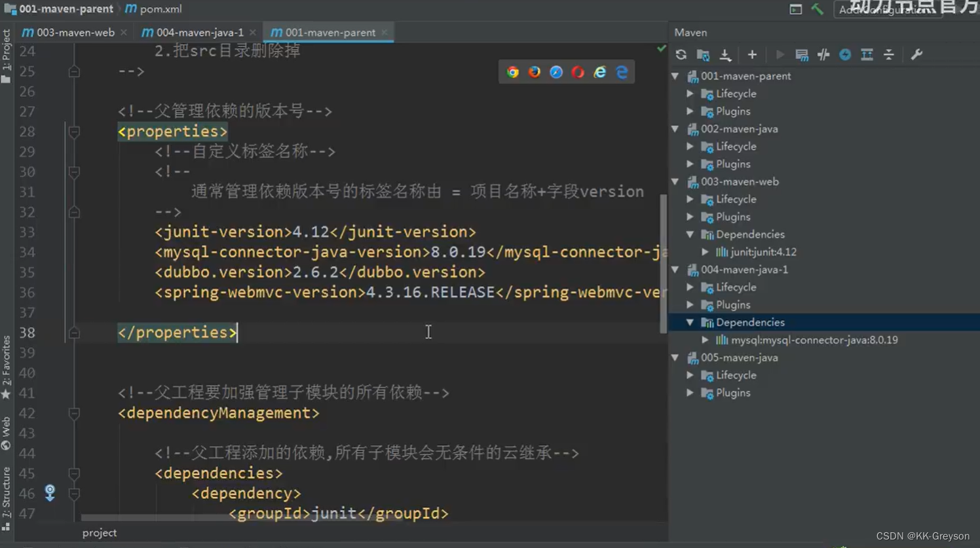Collapse the 003-maven-web node
This screenshot has width=980, height=548.
tap(675, 182)
